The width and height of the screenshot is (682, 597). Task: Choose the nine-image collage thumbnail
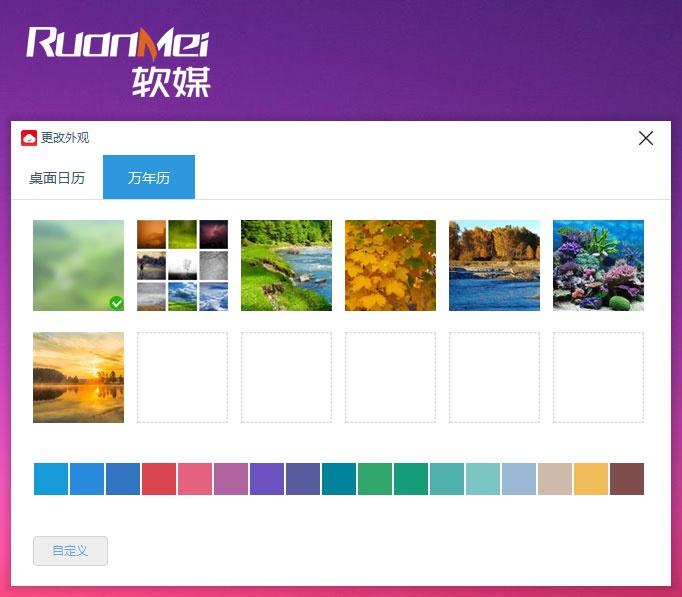[182, 265]
